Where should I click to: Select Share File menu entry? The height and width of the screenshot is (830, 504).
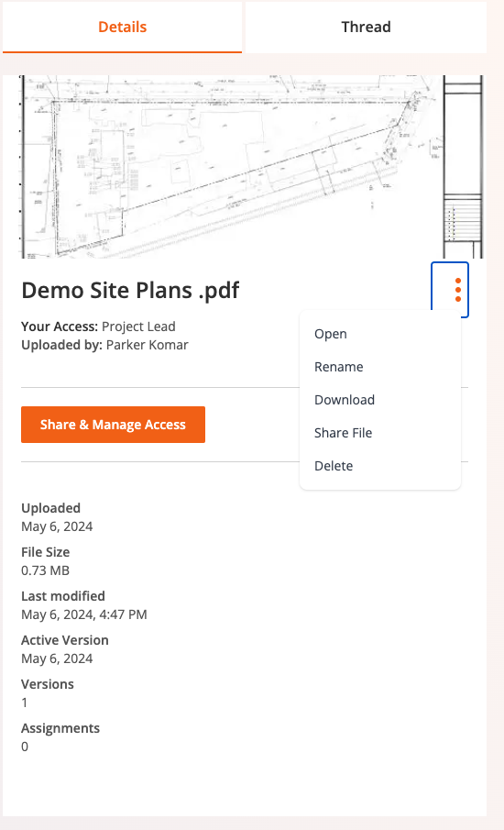click(343, 433)
